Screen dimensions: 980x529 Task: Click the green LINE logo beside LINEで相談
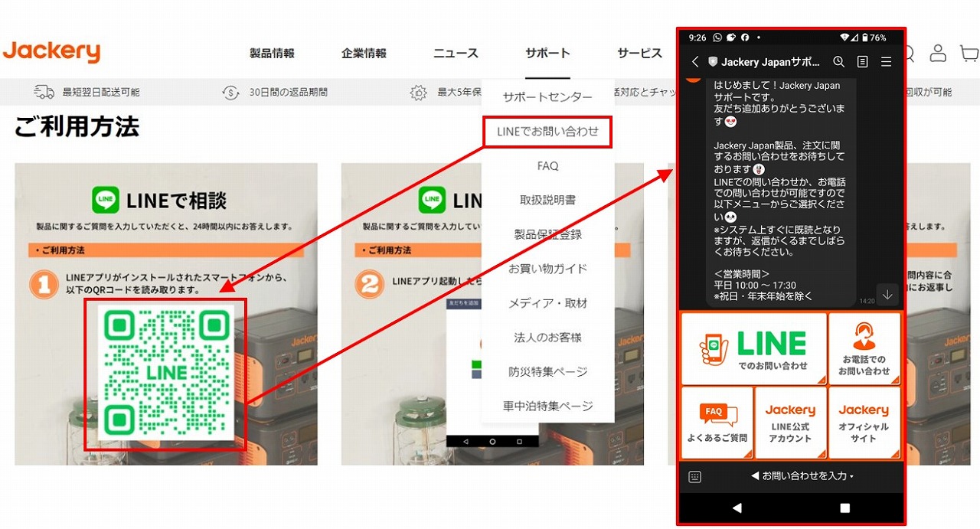pyautogui.click(x=106, y=200)
